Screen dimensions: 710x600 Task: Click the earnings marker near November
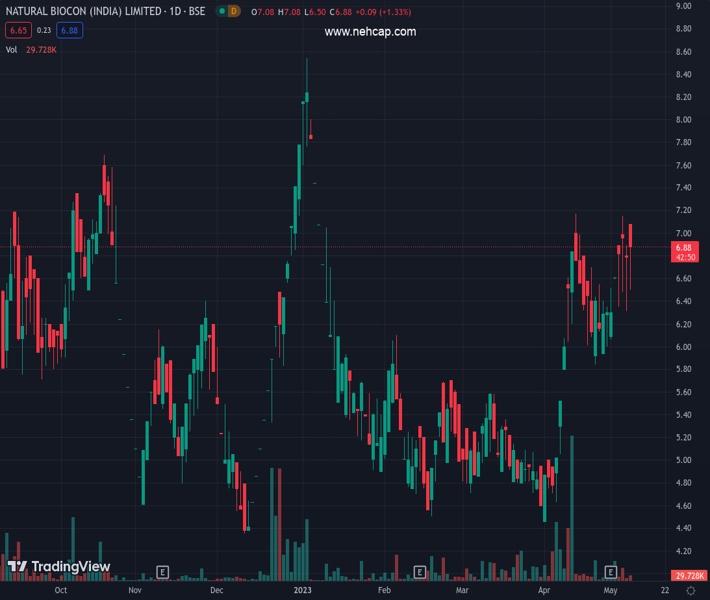163,572
